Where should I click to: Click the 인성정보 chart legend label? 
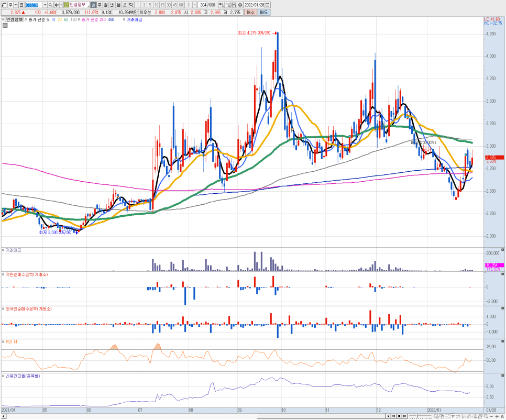click(15, 20)
